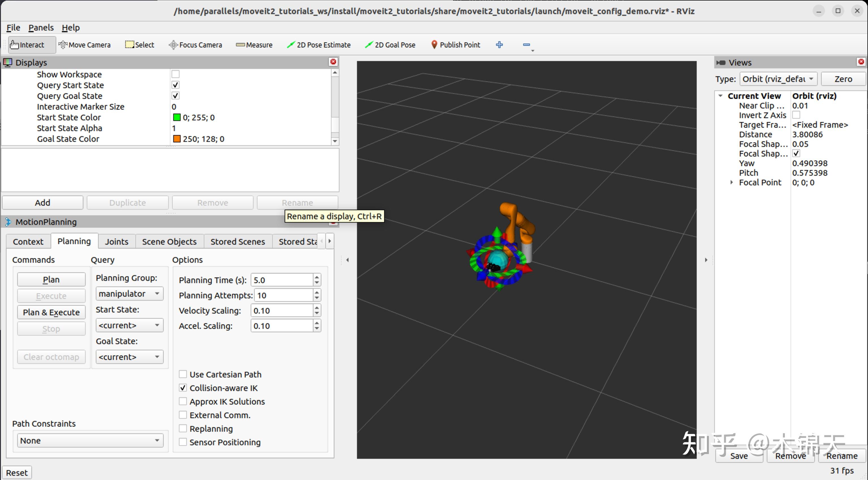The width and height of the screenshot is (868, 480).
Task: Switch to the Joints tab
Action: pyautogui.click(x=116, y=241)
